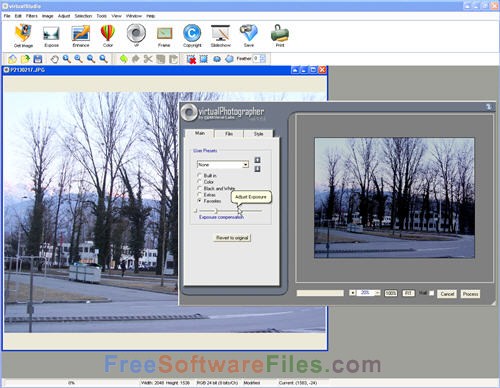Click the Feather value field

pos(256,59)
